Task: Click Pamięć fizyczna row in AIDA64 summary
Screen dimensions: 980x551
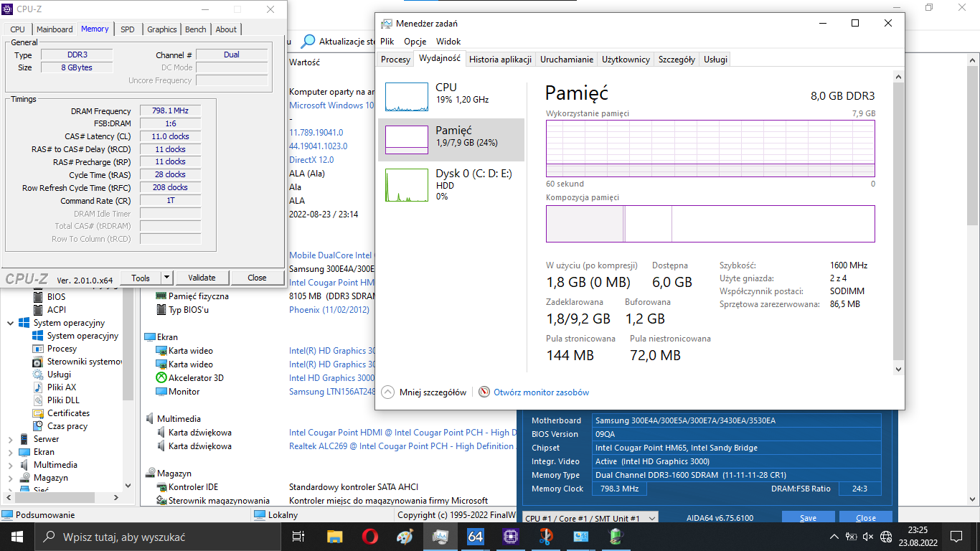Action: click(192, 296)
